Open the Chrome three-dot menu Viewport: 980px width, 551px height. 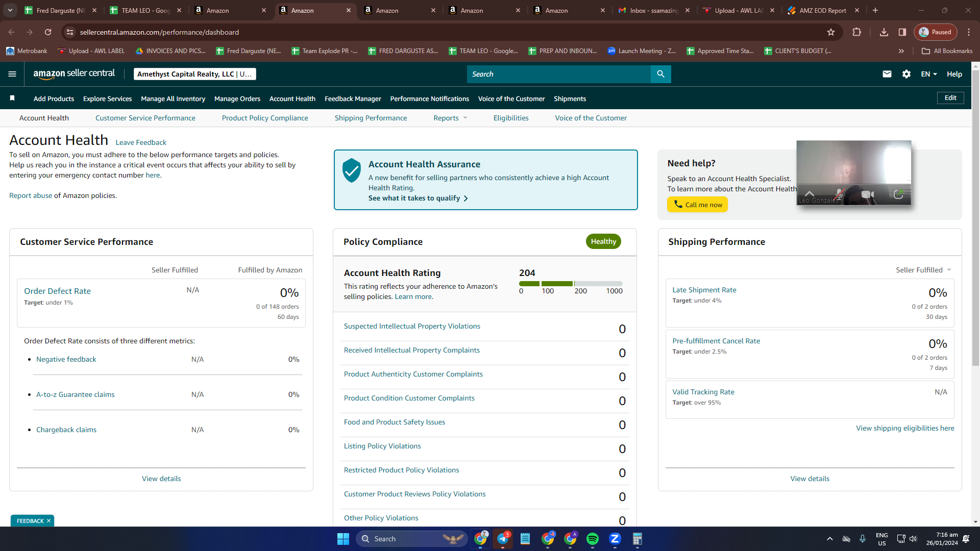pyautogui.click(x=969, y=32)
